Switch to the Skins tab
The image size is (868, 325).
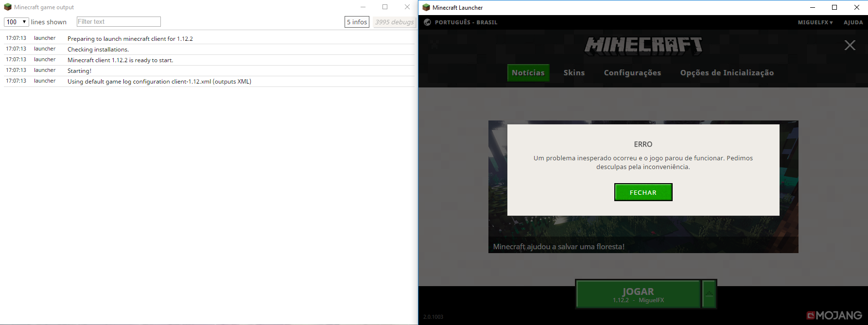click(574, 73)
